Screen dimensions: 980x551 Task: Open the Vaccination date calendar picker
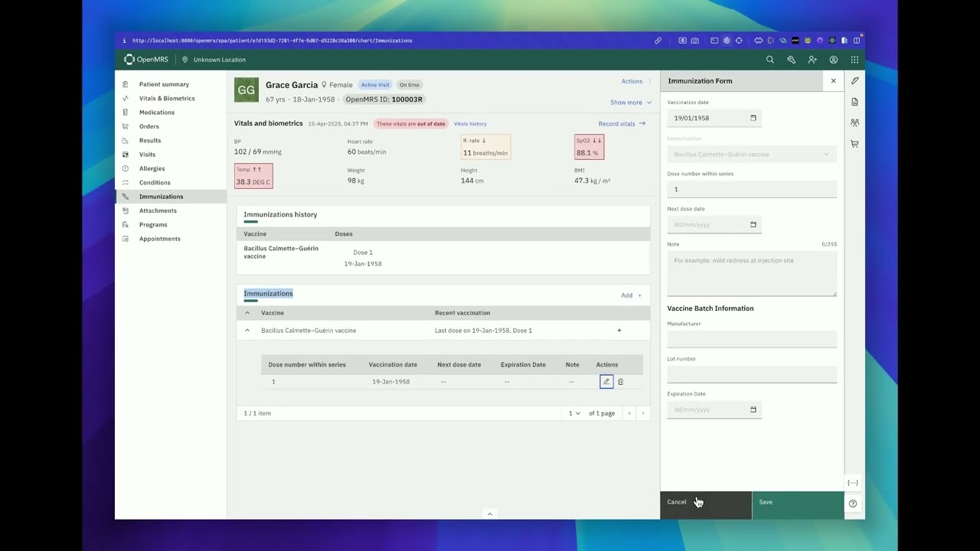tap(753, 118)
